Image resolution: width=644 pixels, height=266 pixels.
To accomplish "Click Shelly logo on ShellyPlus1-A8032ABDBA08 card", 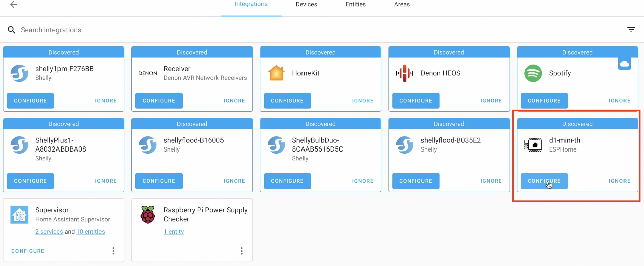I will coord(19,145).
